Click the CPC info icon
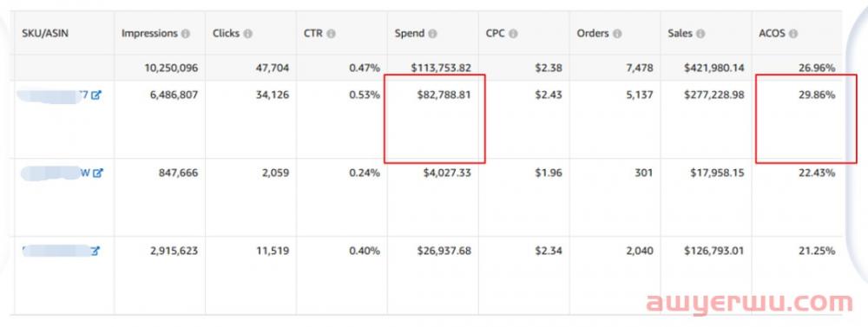This screenshot has width=868, height=327. [513, 34]
